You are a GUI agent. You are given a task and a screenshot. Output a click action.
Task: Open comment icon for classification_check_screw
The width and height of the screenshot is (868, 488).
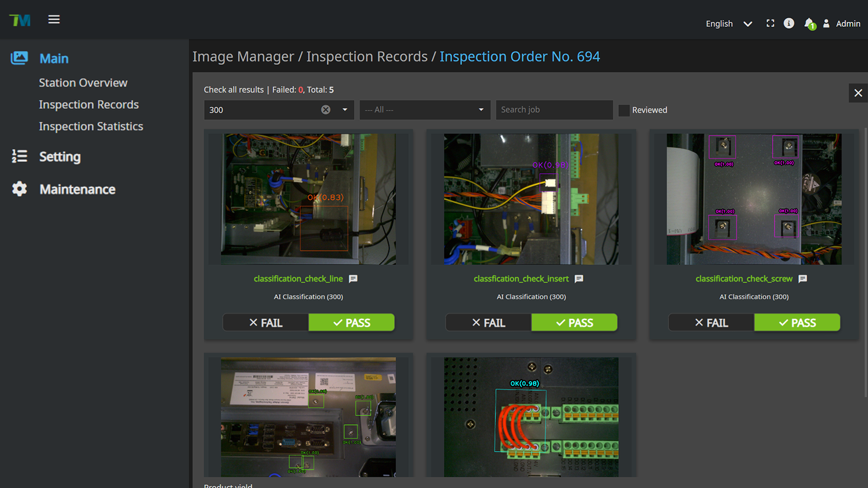click(802, 279)
